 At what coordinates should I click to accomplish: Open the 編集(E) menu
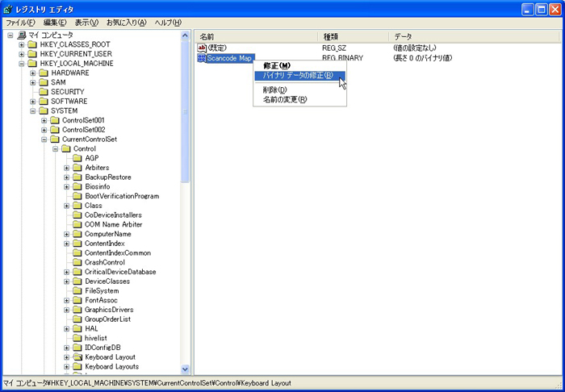(55, 23)
